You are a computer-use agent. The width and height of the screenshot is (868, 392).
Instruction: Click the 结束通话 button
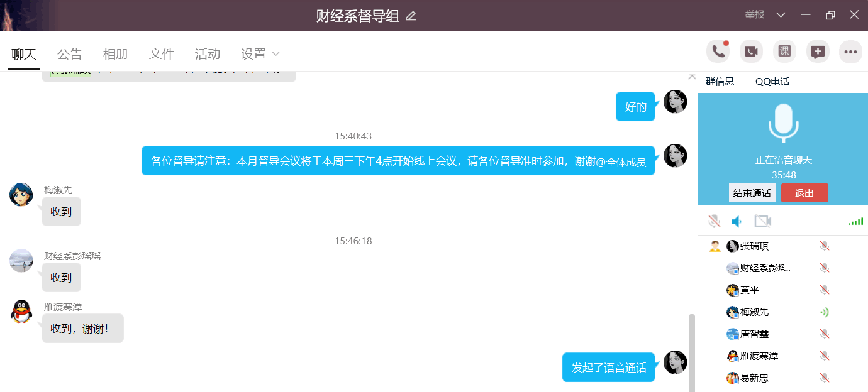point(752,193)
